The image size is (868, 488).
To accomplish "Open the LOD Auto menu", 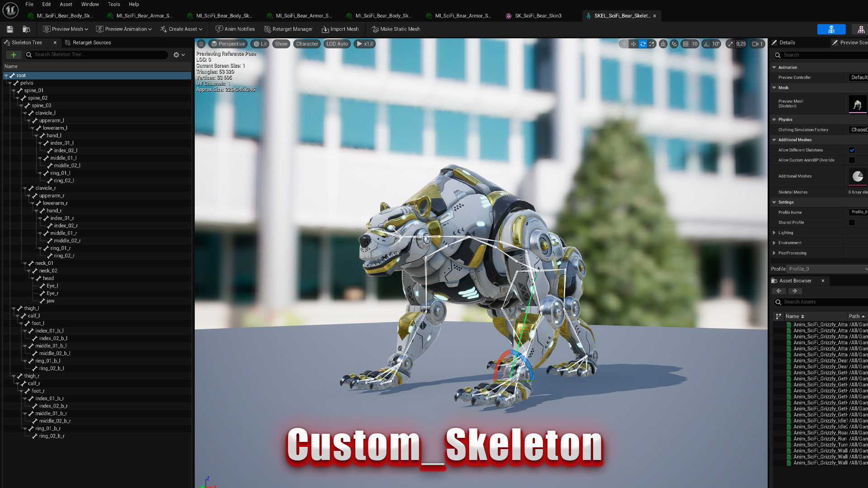I will 337,44.
